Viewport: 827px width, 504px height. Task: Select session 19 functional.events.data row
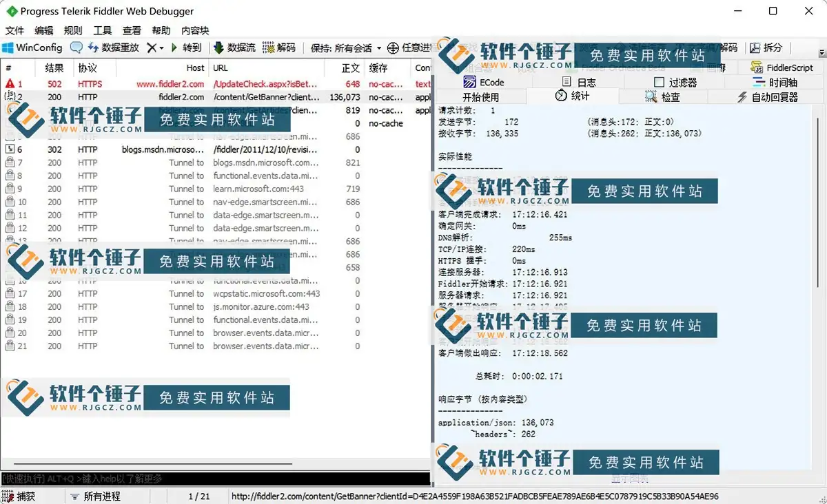(x=215, y=319)
